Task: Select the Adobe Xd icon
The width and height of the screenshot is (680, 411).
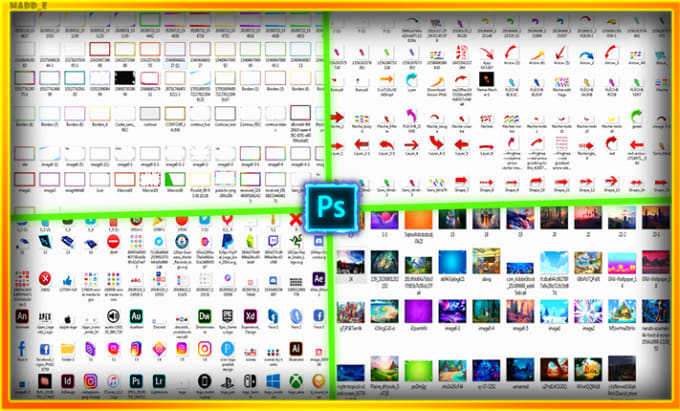Action: tap(250, 316)
